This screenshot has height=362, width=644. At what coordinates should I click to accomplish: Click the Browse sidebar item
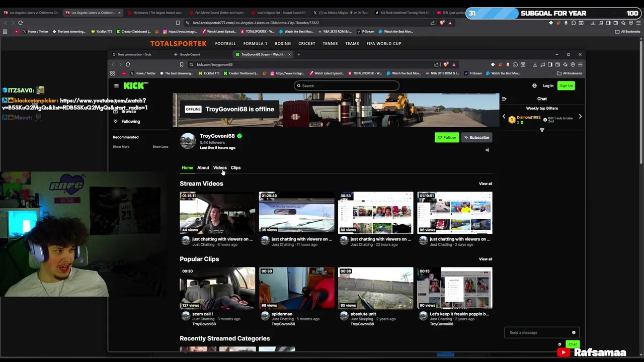tap(125, 112)
